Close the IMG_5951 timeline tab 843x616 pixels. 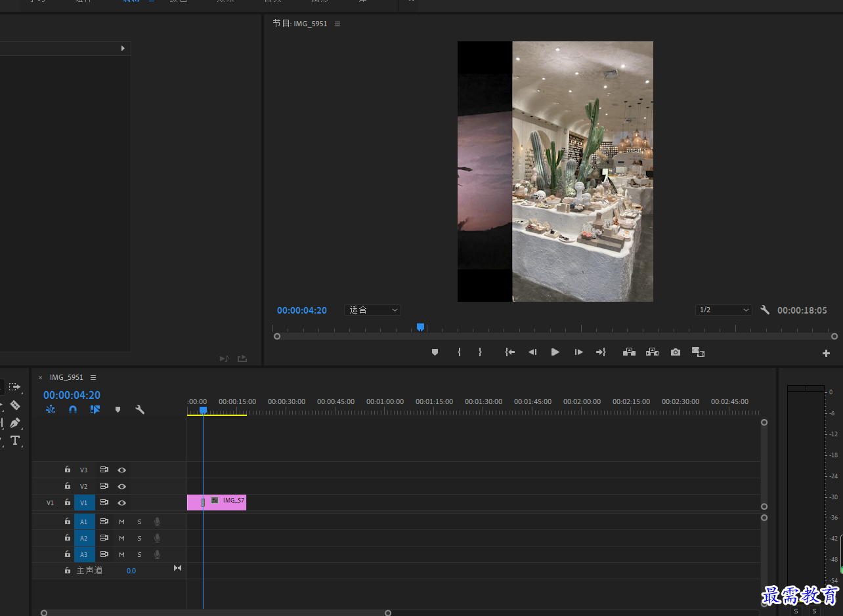[40, 378]
